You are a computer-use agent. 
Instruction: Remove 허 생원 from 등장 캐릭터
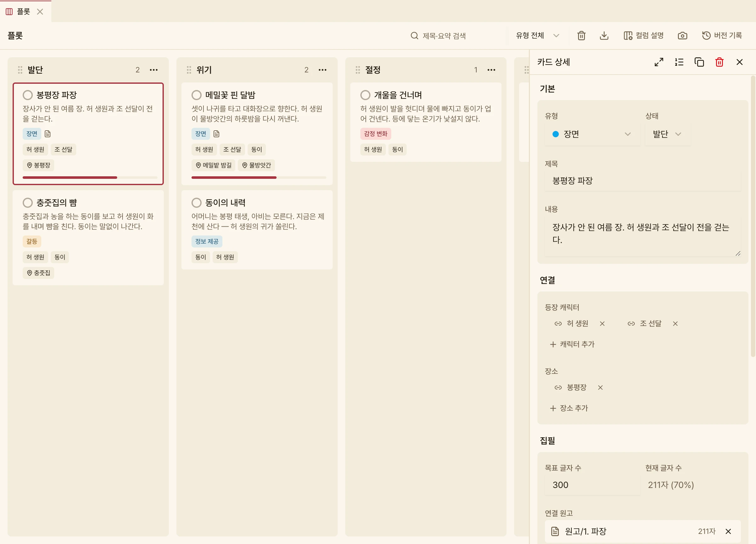click(602, 324)
